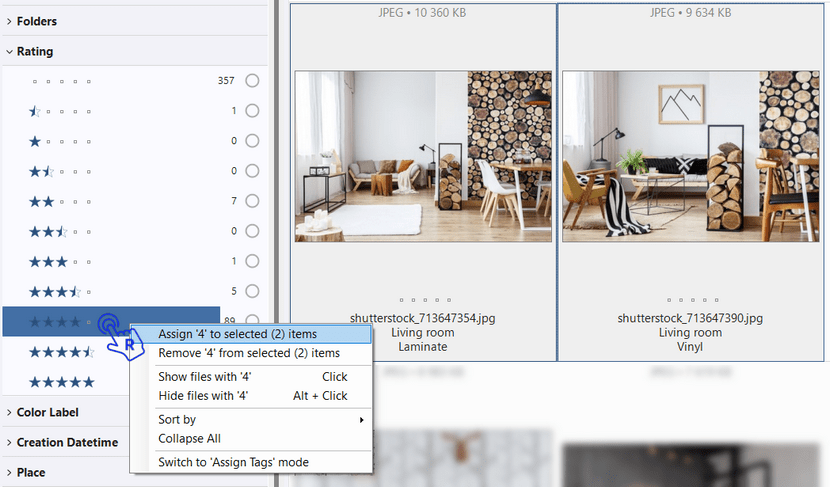Expand the Color Label section
This screenshot has height=487, width=830.
click(47, 412)
